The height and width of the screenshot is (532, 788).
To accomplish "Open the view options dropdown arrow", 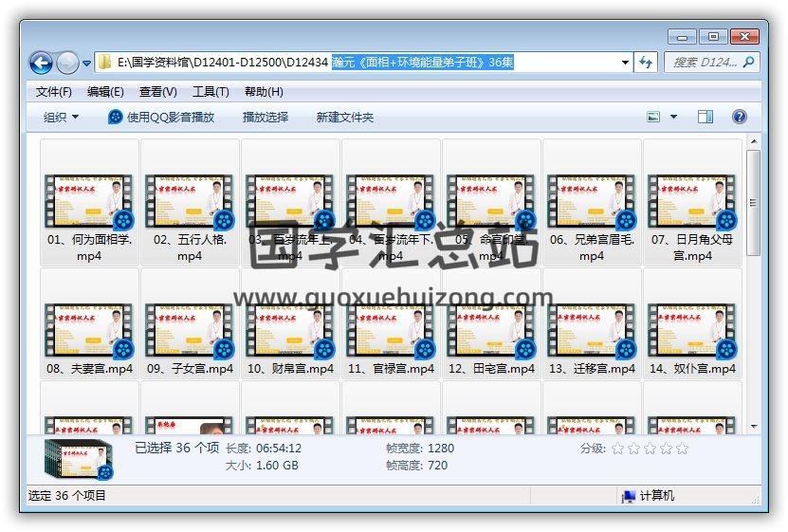I will click(673, 117).
